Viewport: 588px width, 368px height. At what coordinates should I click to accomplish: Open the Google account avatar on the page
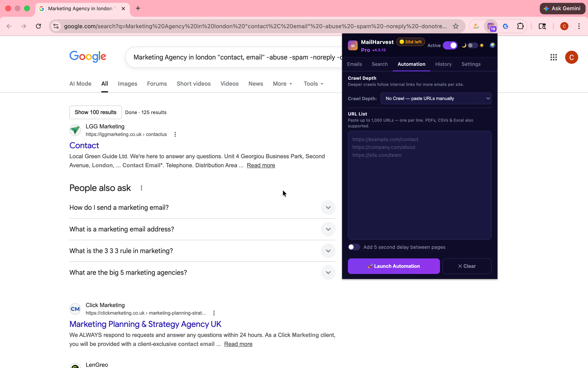click(x=571, y=57)
